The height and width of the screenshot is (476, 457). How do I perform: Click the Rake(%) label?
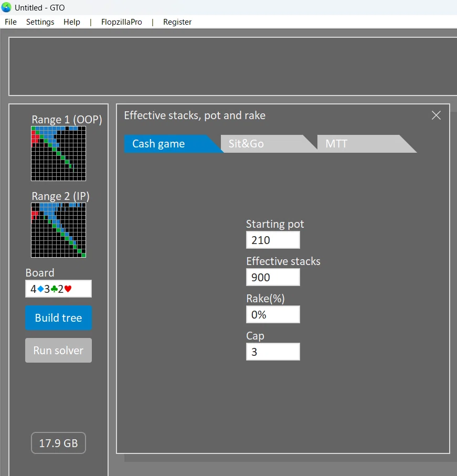pyautogui.click(x=265, y=299)
